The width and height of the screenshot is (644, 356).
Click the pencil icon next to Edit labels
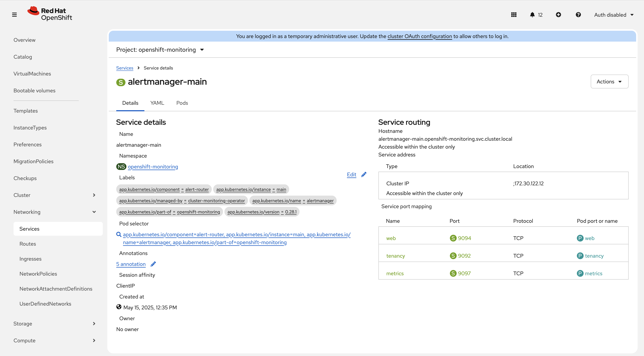coord(364,175)
